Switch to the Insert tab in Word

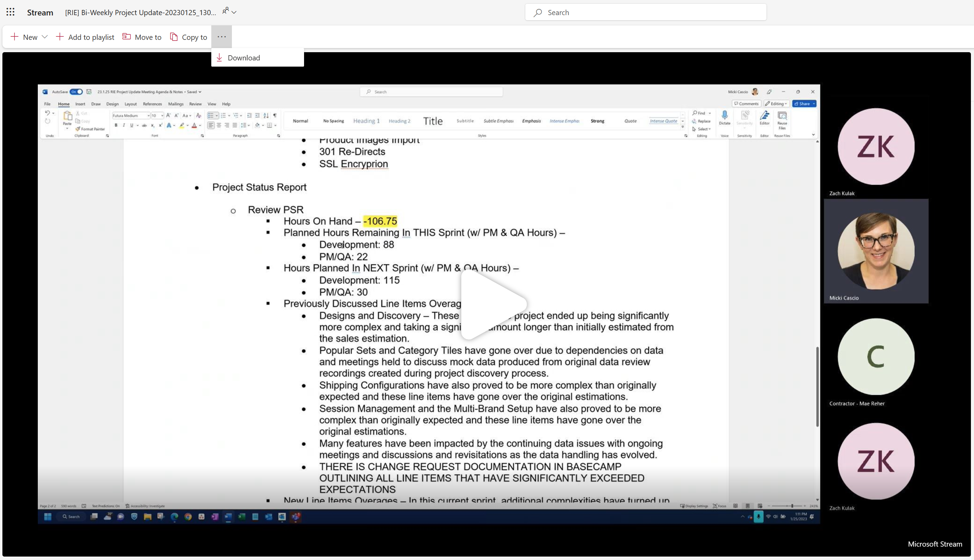pyautogui.click(x=80, y=104)
